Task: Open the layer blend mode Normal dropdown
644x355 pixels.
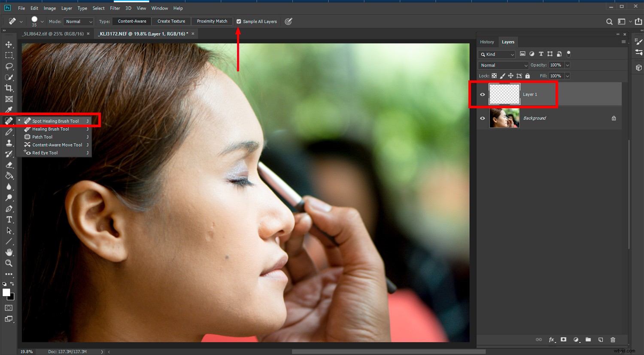Action: [503, 65]
